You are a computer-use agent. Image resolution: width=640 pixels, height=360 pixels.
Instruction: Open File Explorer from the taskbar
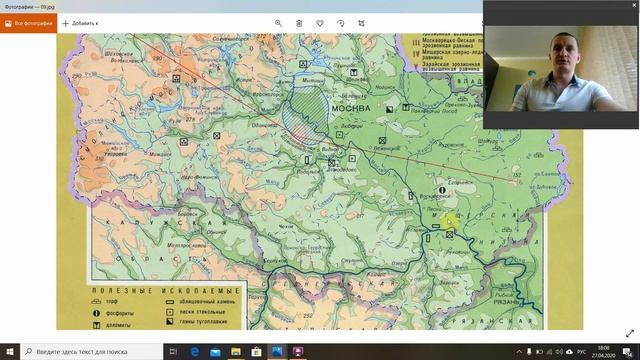pos(236,351)
